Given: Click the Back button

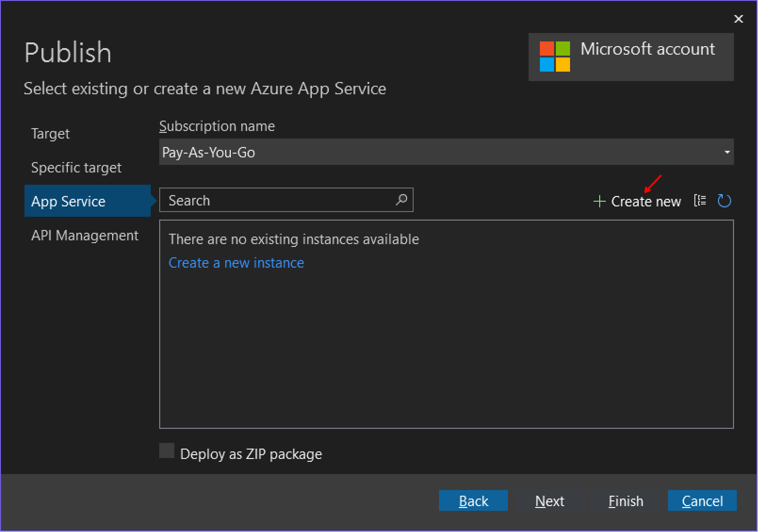Looking at the screenshot, I should click(x=473, y=500).
